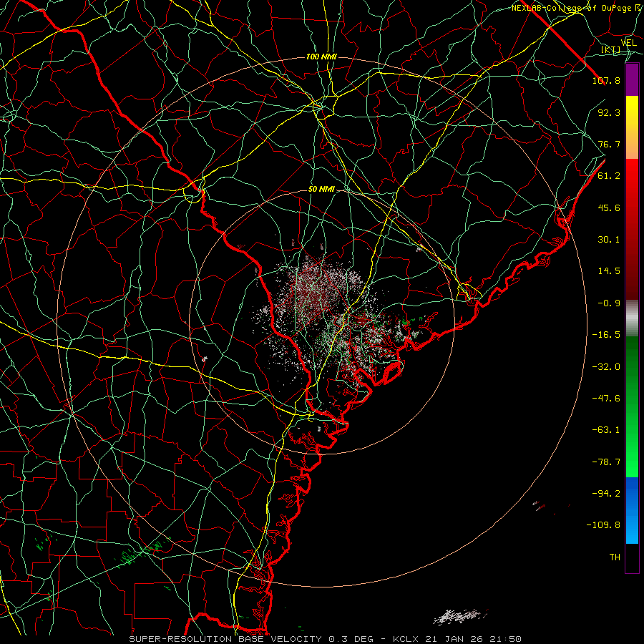The image size is (644, 644).
Task: Click the KCLX station identifier in caption
Action: click(405, 639)
